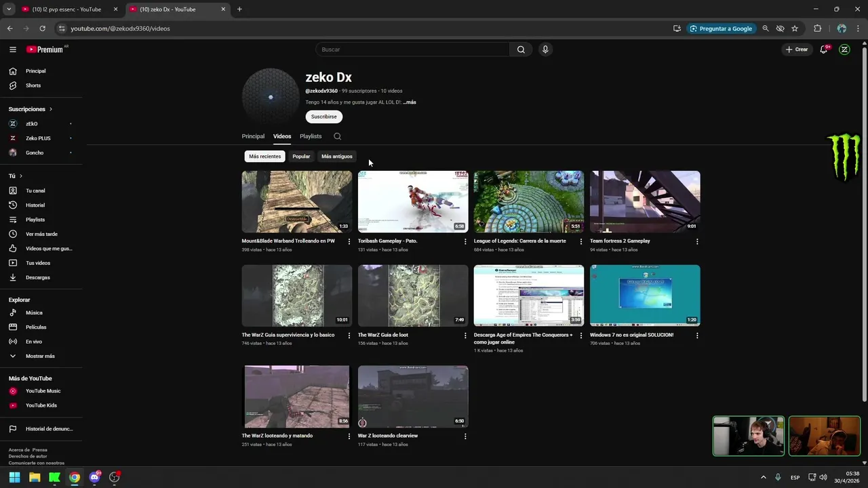Go to YouTube Premium home logo
The image size is (868, 488).
pyautogui.click(x=45, y=49)
